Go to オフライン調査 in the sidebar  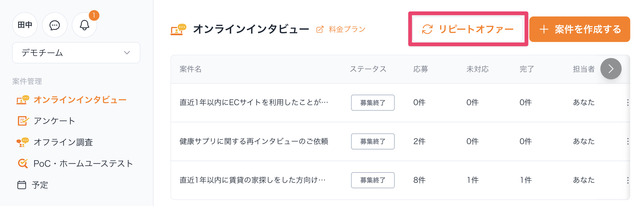[63, 142]
